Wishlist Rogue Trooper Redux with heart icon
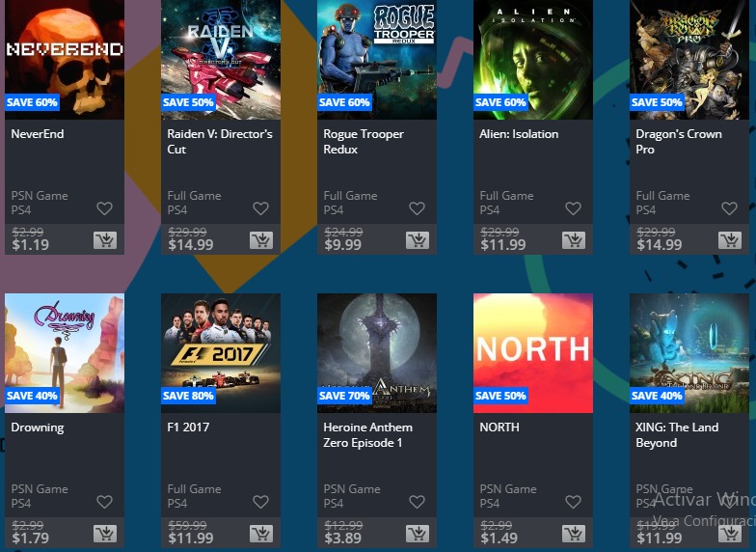 [x=417, y=208]
